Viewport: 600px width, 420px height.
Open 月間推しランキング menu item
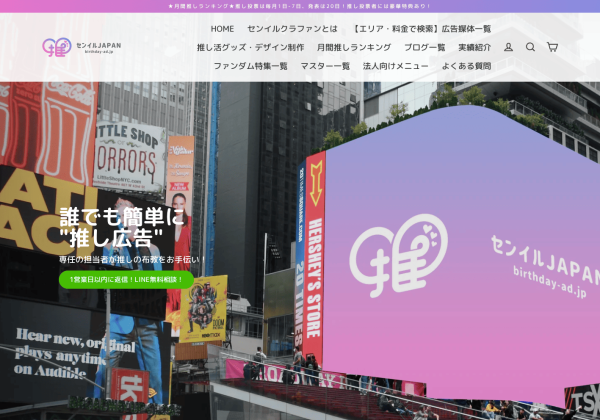pyautogui.click(x=354, y=47)
